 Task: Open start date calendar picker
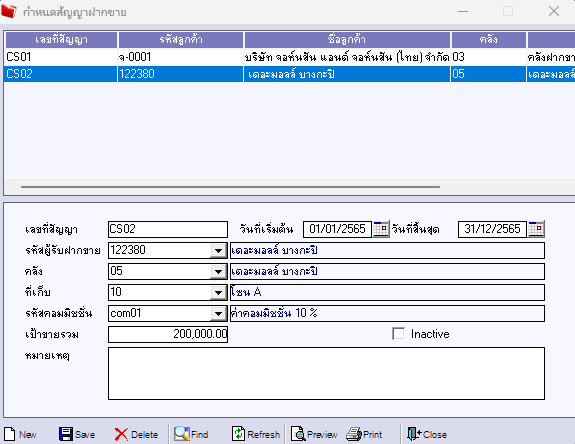point(381,229)
